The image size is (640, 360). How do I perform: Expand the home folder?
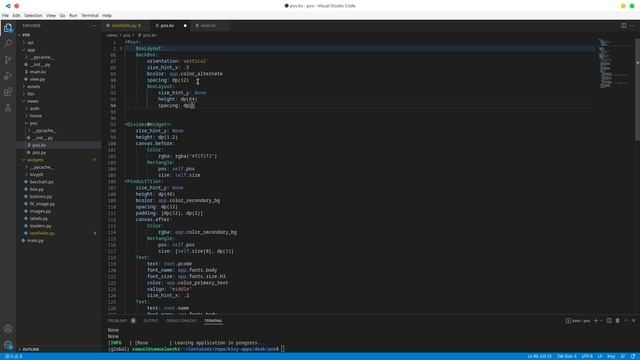[27, 116]
